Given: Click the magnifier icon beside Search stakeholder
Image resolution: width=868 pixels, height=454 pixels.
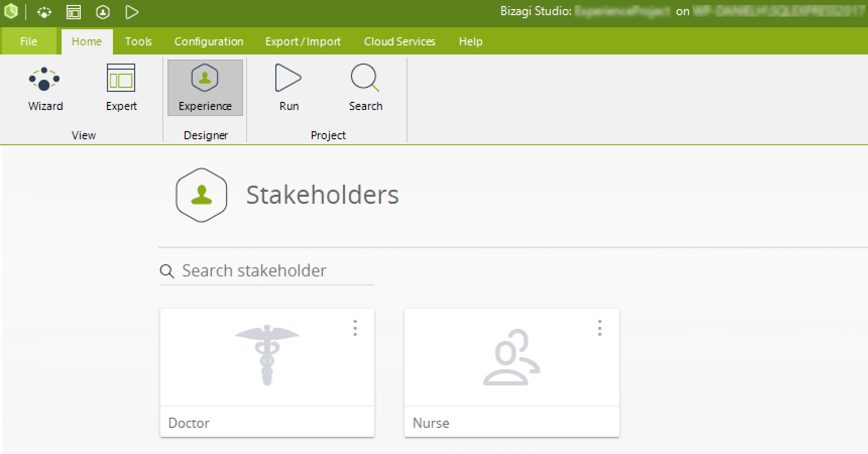Looking at the screenshot, I should pyautogui.click(x=167, y=271).
